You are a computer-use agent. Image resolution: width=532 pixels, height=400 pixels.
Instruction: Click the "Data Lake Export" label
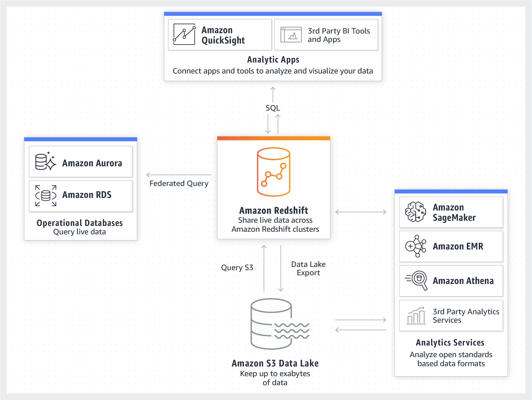pyautogui.click(x=308, y=268)
